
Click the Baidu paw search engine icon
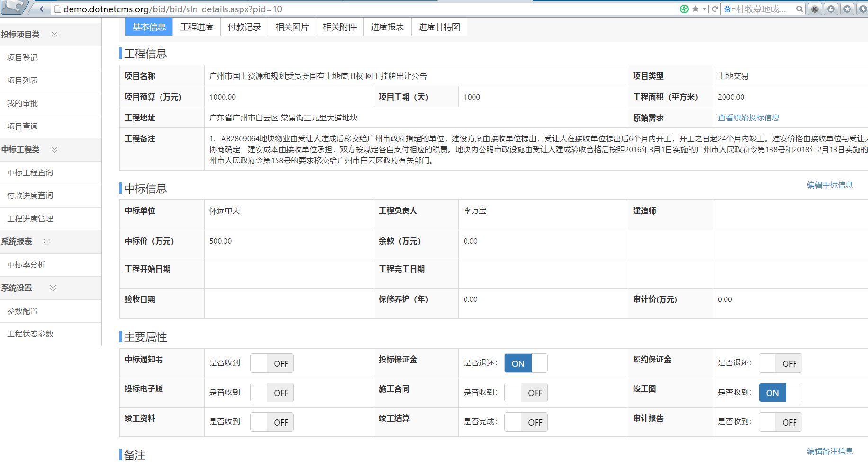(727, 9)
